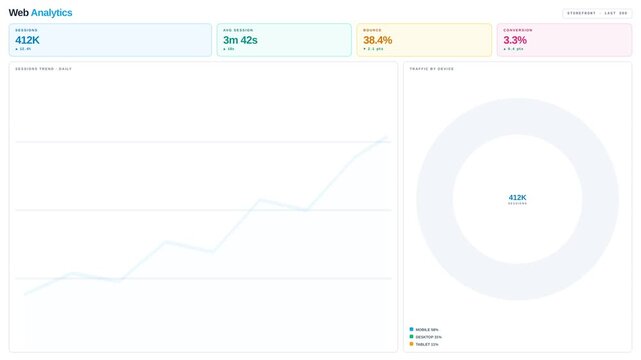Select the Mobile legend label
The width and height of the screenshot is (641, 360).
pyautogui.click(x=427, y=329)
